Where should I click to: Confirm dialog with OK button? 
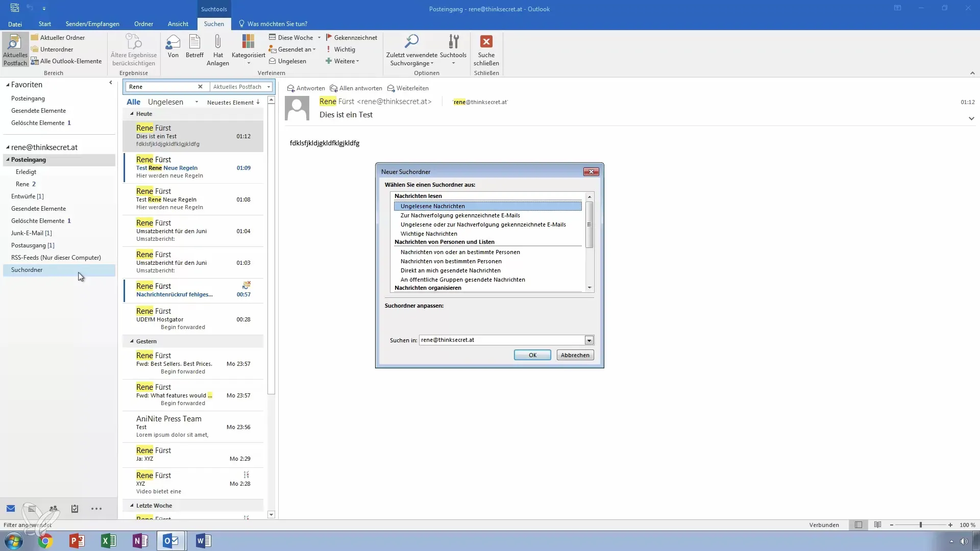coord(532,355)
